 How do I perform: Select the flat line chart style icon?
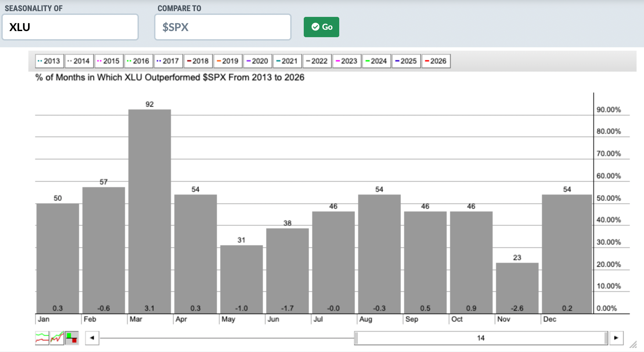click(41, 337)
